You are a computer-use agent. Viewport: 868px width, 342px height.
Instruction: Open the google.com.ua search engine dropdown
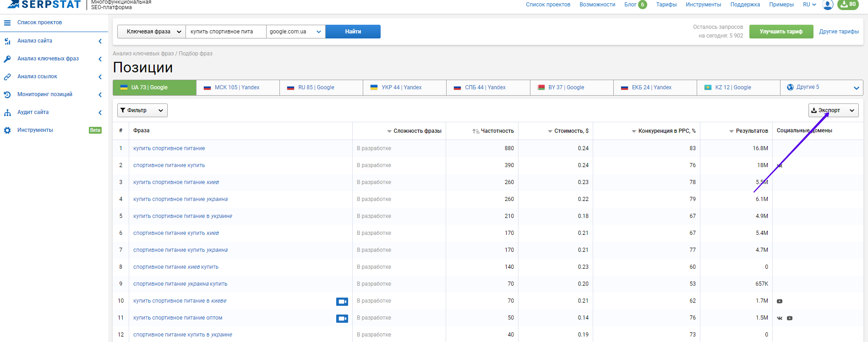295,32
